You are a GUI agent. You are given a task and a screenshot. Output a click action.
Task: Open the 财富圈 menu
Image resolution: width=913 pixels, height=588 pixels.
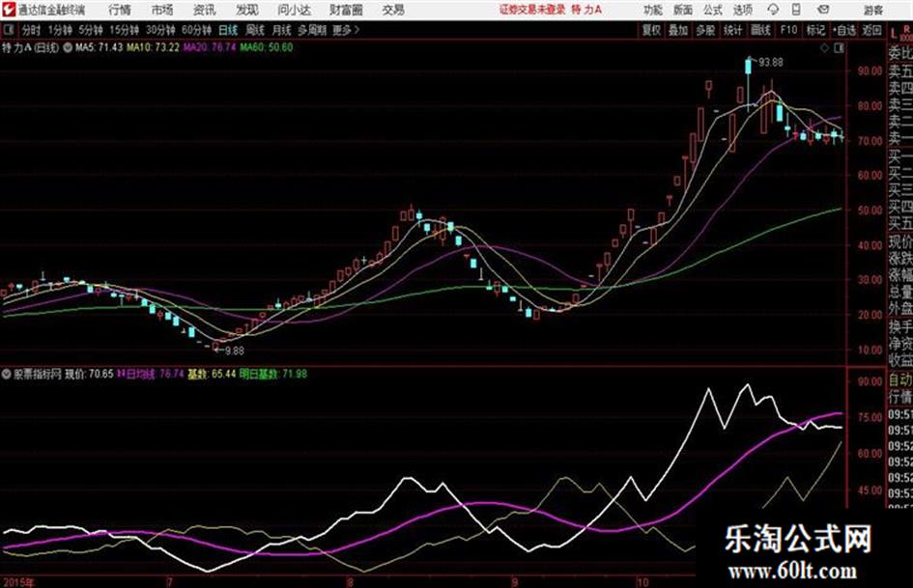pyautogui.click(x=346, y=10)
